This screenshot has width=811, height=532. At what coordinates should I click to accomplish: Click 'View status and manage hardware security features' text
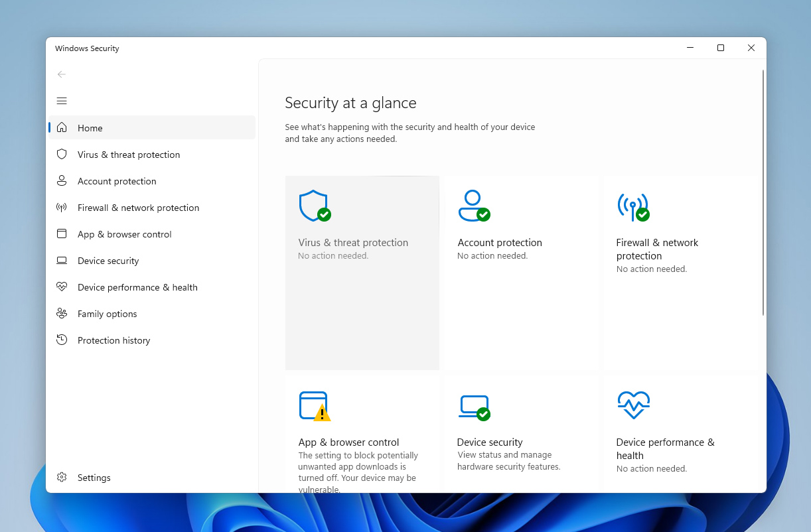[509, 461]
